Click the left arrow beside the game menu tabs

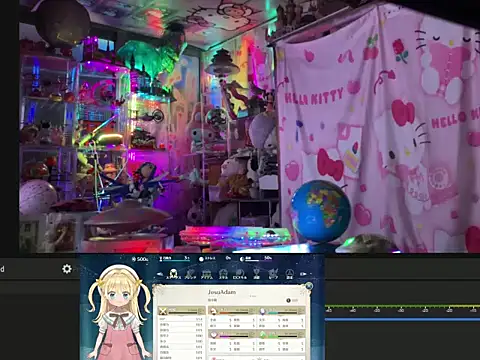tap(160, 274)
